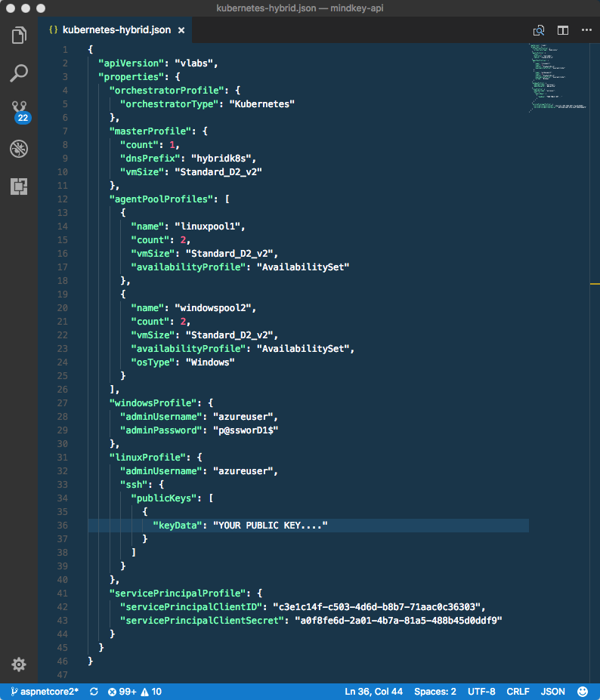Open the Extensions view in activity bar
The height and width of the screenshot is (700, 600).
(x=19, y=187)
